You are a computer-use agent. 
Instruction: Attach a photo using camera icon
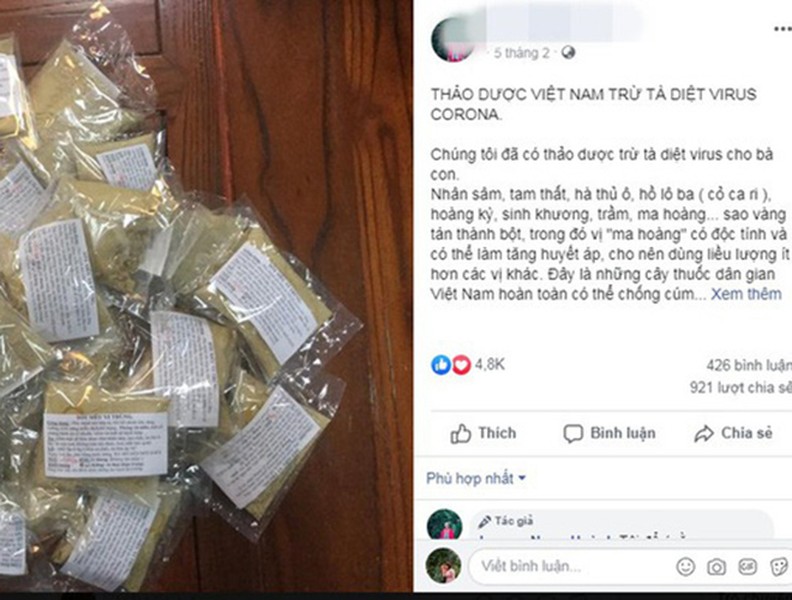pyautogui.click(x=716, y=567)
